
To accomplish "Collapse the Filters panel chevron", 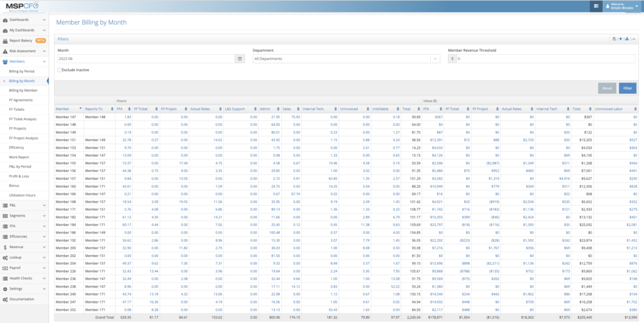I will 633,39.
